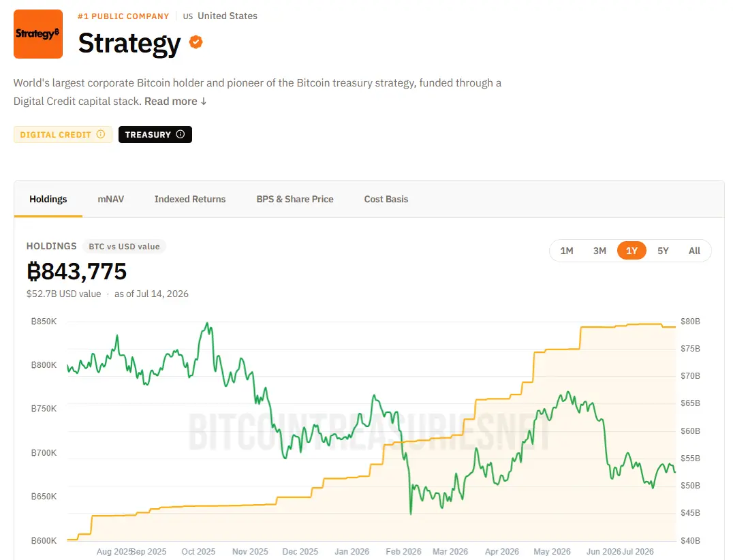Click the Read more down arrow
Image resolution: width=733 pixels, height=560 pixels.
[204, 102]
